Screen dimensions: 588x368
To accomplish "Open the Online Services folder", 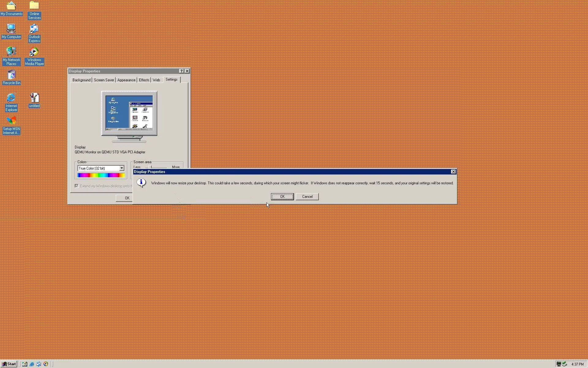I will pos(34,6).
